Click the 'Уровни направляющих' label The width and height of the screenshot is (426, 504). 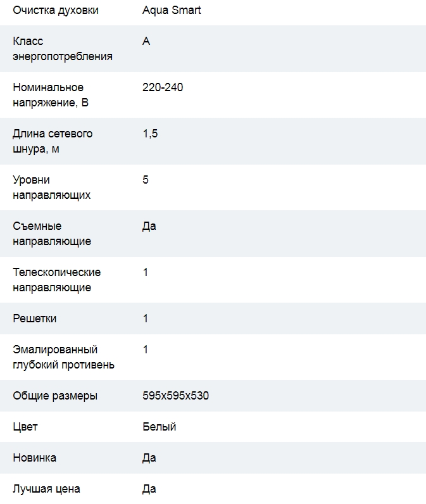pos(51,187)
